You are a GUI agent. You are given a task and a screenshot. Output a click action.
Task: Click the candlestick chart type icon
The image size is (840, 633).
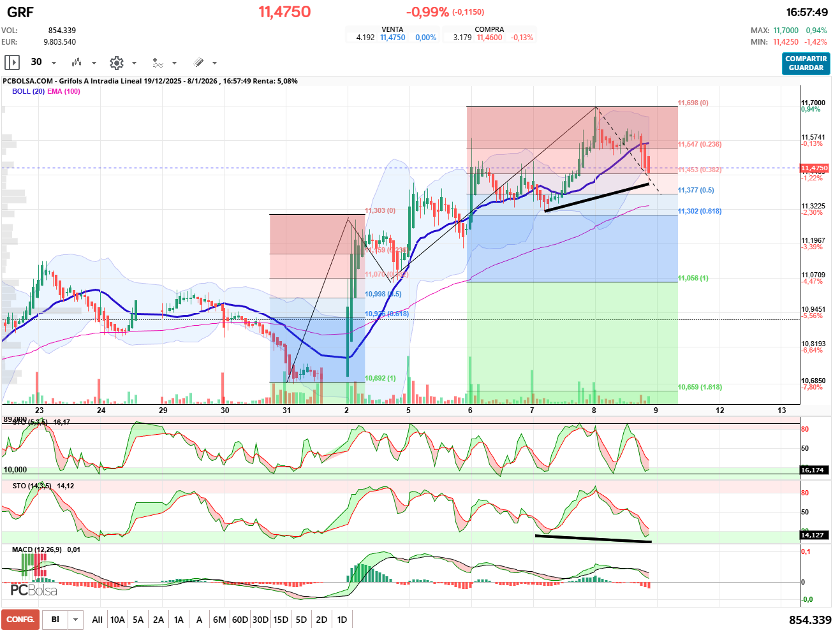coord(77,62)
